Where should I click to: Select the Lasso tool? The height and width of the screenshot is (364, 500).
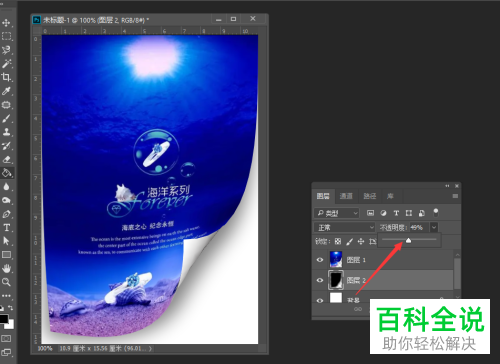(6, 50)
